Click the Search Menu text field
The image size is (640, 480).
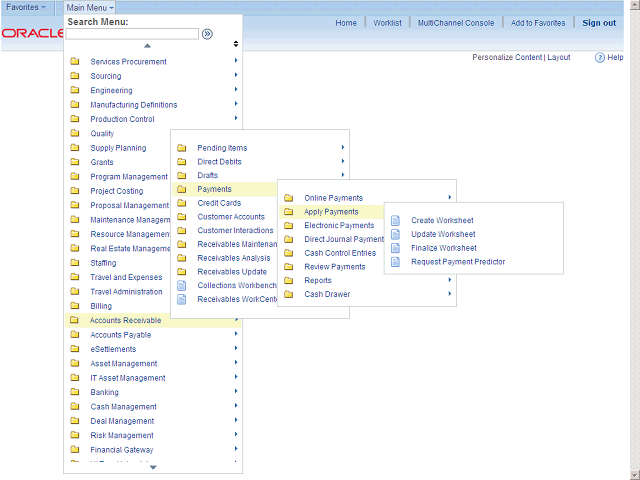(x=132, y=33)
